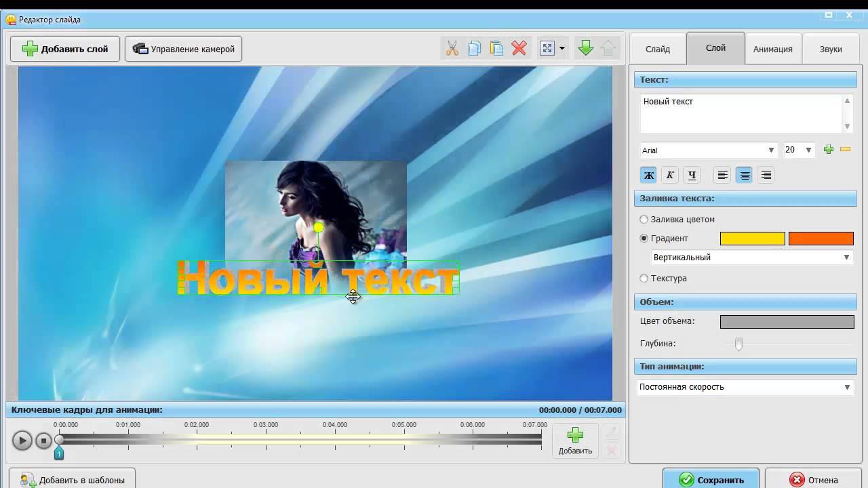This screenshot has width=868, height=488.
Task: Click in the Новый текст input box
Action: [x=741, y=113]
